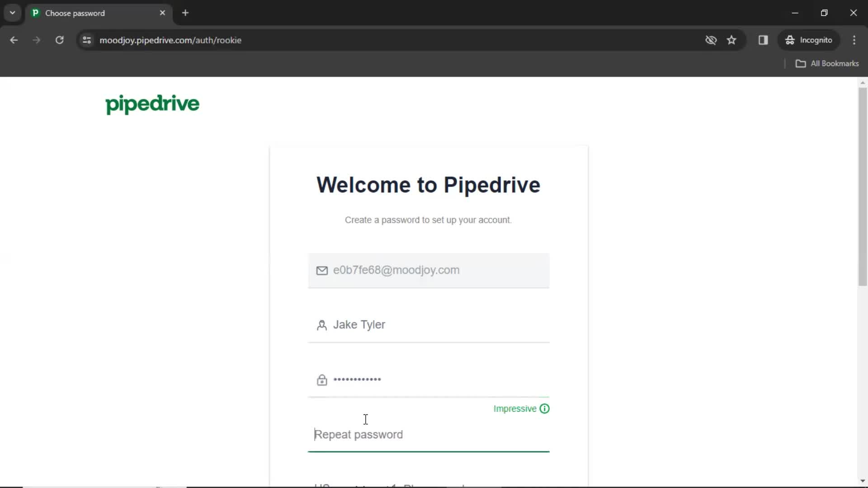Click the lock icon next to password field
Screen dimensions: 868x488
pyautogui.click(x=321, y=380)
